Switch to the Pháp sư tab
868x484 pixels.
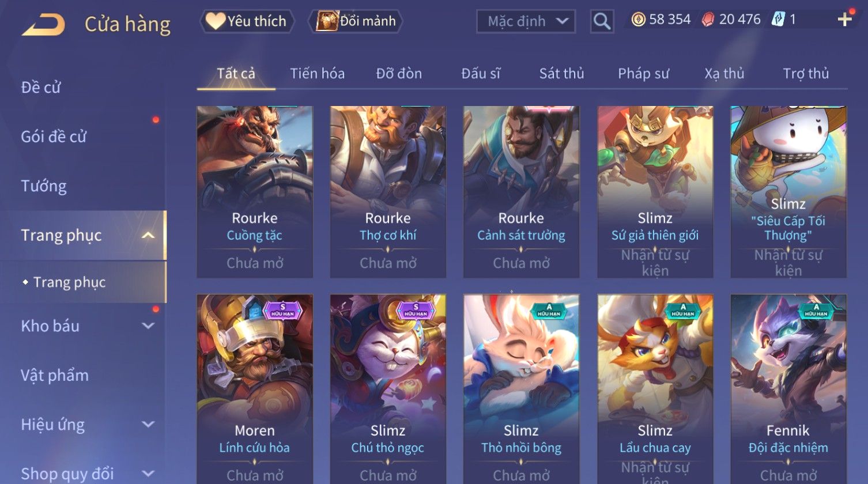click(x=643, y=74)
